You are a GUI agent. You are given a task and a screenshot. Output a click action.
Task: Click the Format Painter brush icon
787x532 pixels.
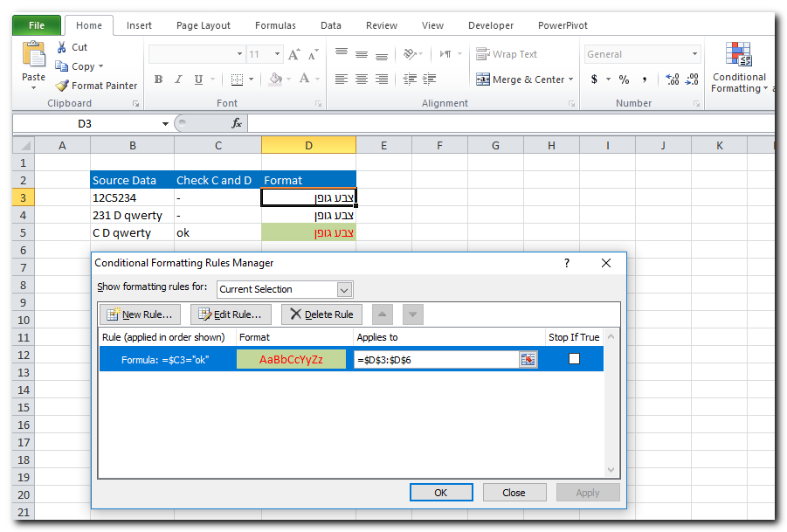pyautogui.click(x=62, y=86)
